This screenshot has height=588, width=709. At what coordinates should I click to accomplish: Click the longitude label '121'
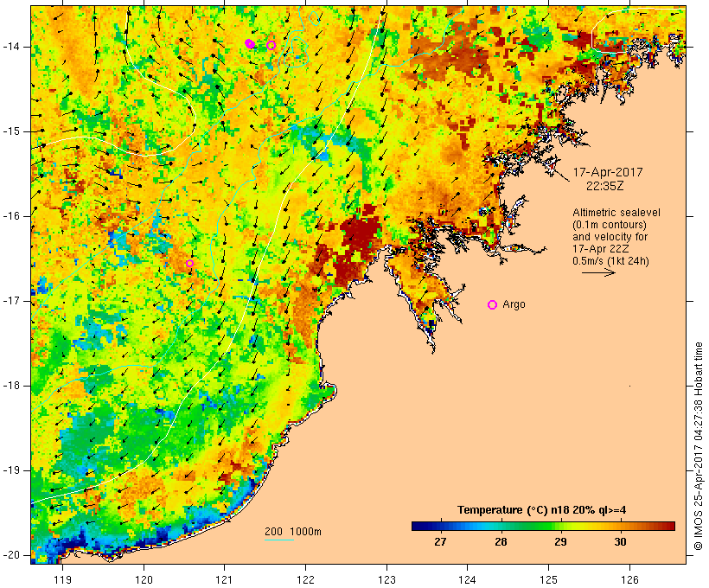tap(224, 579)
